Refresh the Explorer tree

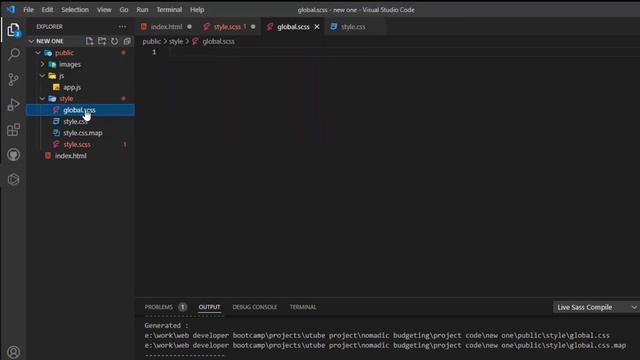point(115,41)
